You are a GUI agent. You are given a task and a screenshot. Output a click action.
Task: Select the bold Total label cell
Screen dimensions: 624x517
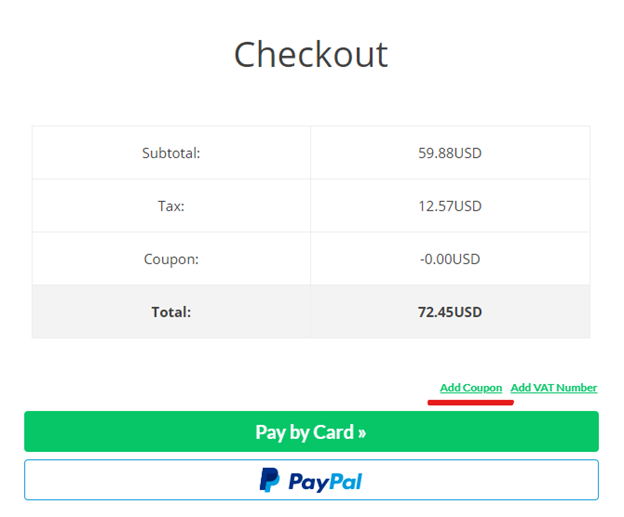(x=171, y=312)
